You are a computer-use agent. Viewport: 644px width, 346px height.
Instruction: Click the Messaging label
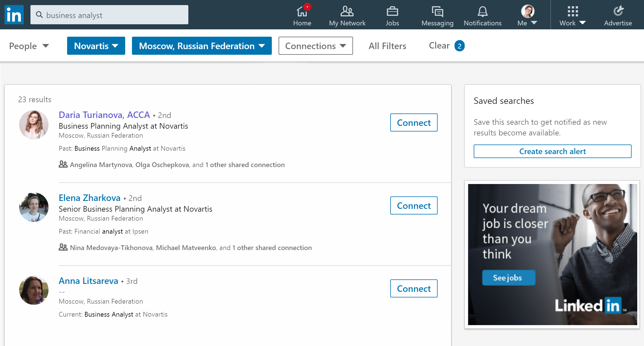(437, 23)
